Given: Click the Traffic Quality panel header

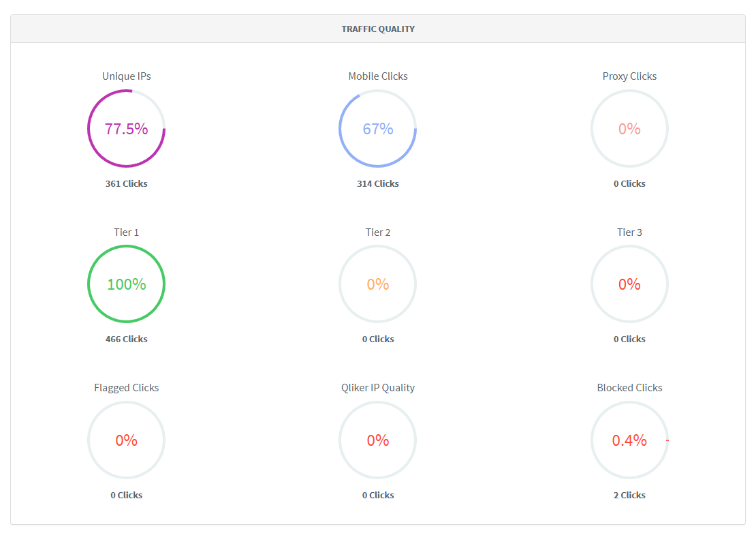Looking at the screenshot, I should [378, 29].
